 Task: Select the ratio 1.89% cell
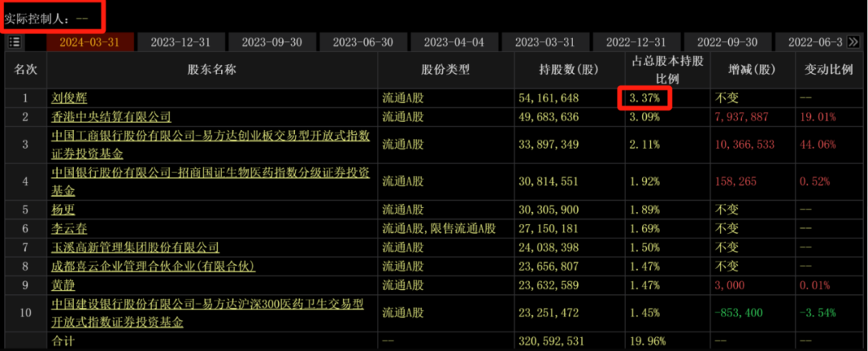click(645, 210)
